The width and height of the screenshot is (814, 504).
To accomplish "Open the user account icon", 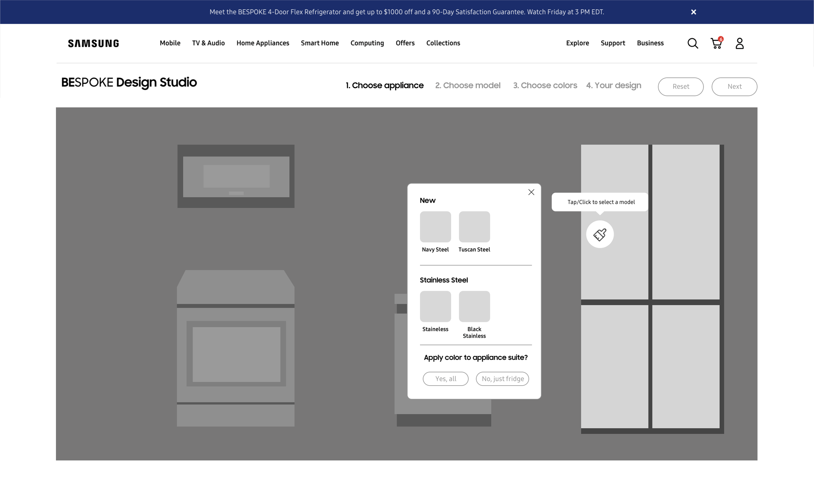I will [739, 43].
